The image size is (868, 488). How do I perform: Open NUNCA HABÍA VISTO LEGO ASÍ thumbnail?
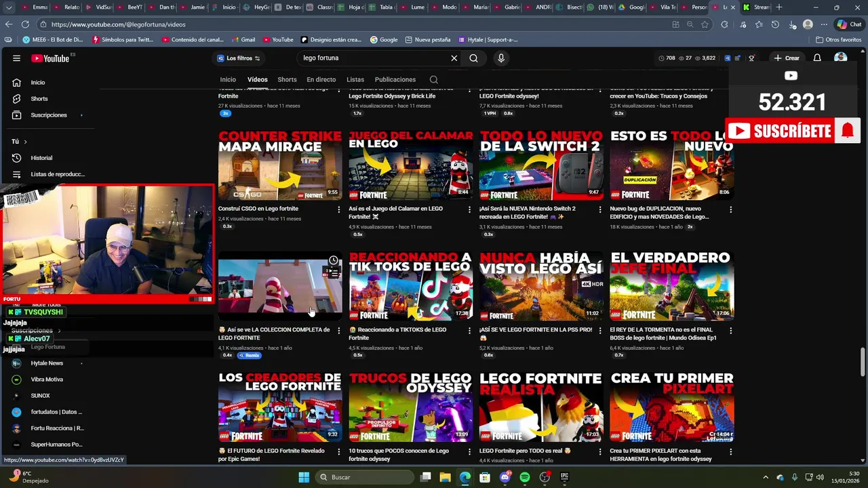(x=541, y=286)
